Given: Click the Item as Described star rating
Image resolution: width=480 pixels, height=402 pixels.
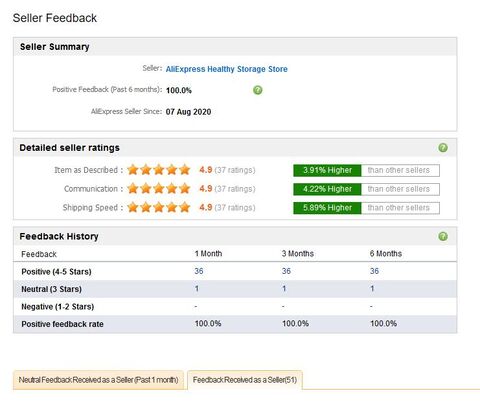Looking at the screenshot, I should [159, 170].
